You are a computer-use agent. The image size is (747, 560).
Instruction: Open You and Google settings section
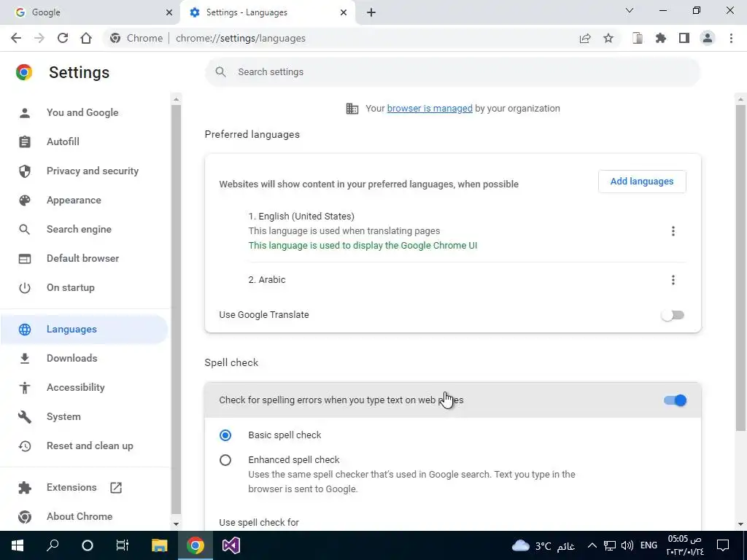[82, 112]
